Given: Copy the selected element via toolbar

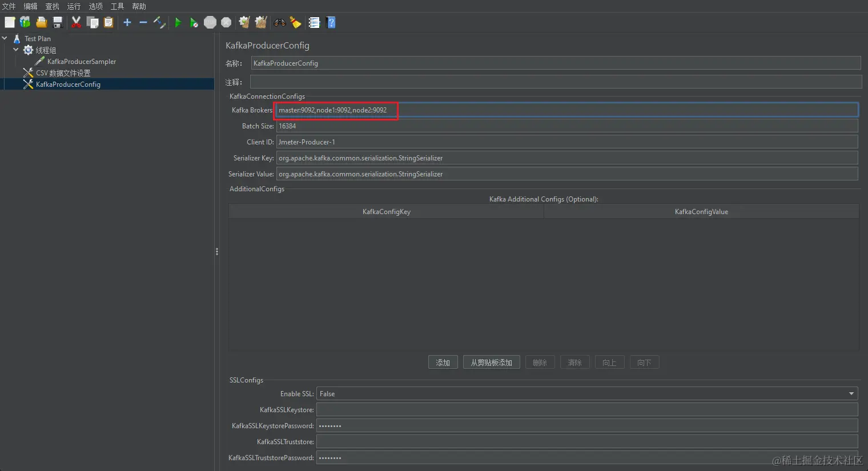Looking at the screenshot, I should coord(93,22).
